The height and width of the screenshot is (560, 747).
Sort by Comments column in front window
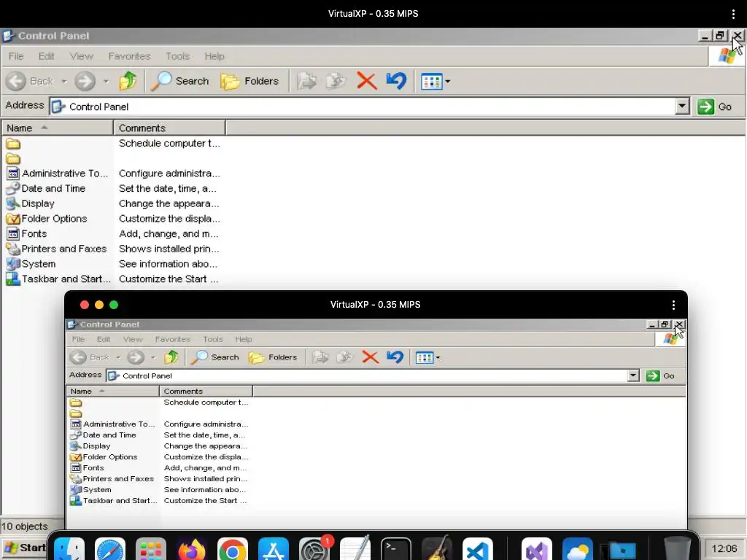206,391
